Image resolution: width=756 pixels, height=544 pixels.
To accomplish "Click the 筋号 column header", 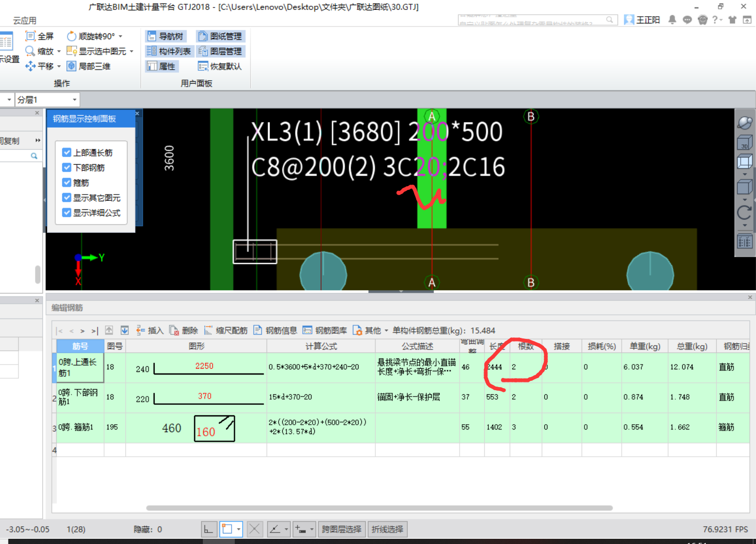I will [x=81, y=346].
